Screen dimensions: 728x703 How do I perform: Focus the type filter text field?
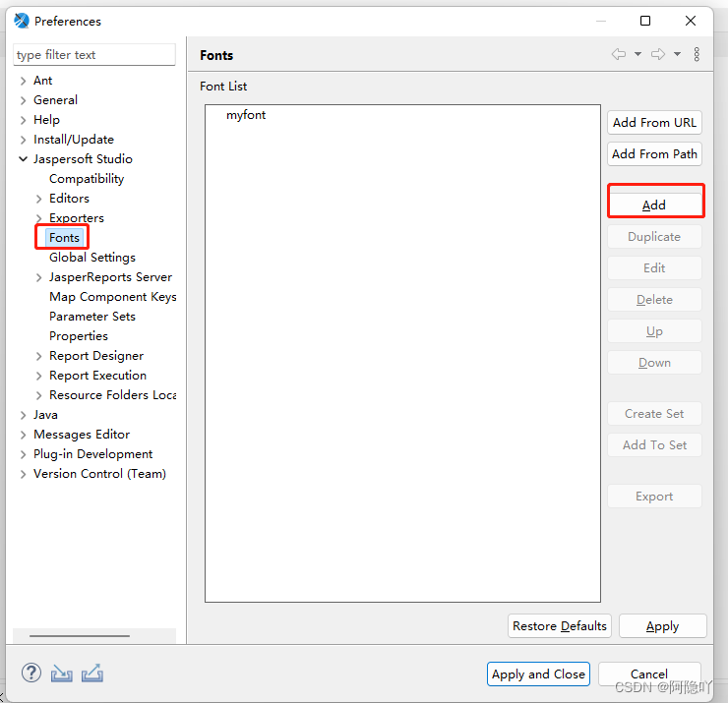click(x=94, y=55)
